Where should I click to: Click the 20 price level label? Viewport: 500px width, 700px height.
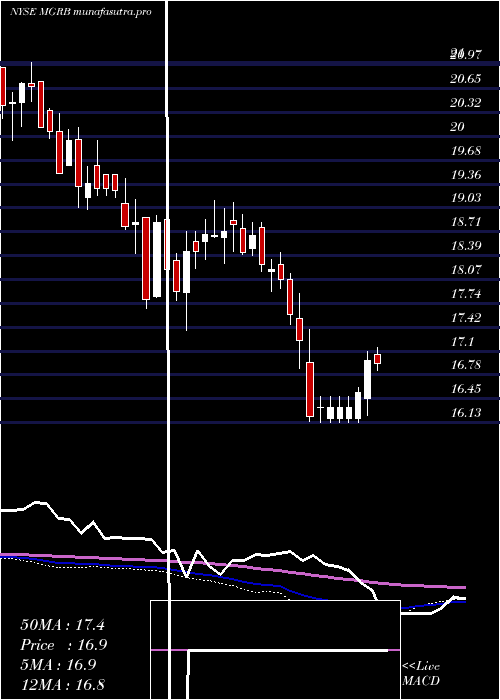(458, 127)
